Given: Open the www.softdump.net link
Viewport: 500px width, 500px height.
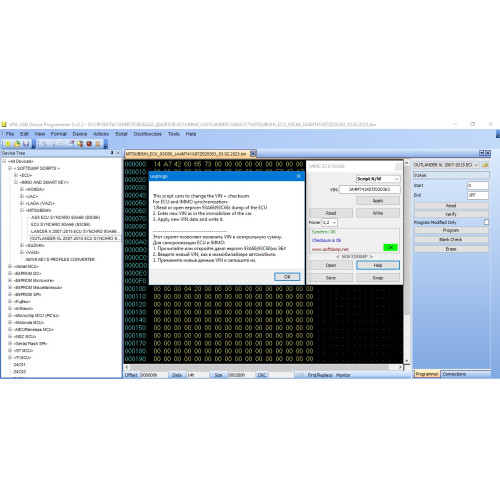Looking at the screenshot, I should point(330,249).
